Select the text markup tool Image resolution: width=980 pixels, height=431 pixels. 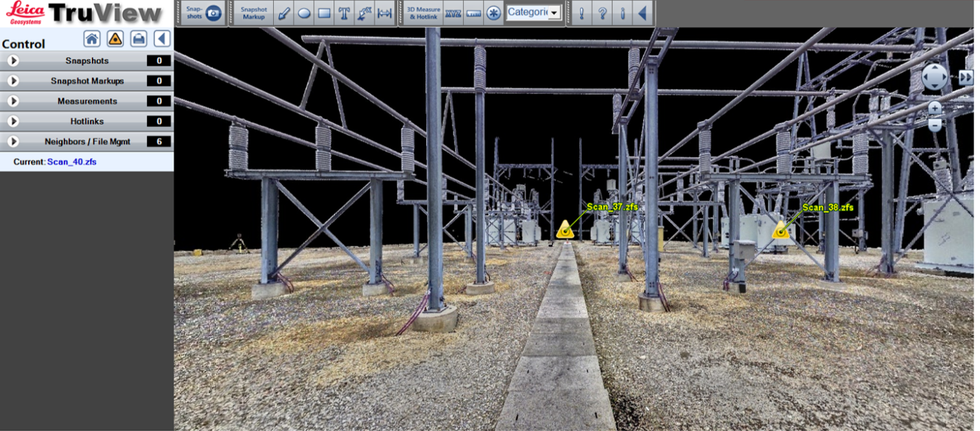[345, 13]
